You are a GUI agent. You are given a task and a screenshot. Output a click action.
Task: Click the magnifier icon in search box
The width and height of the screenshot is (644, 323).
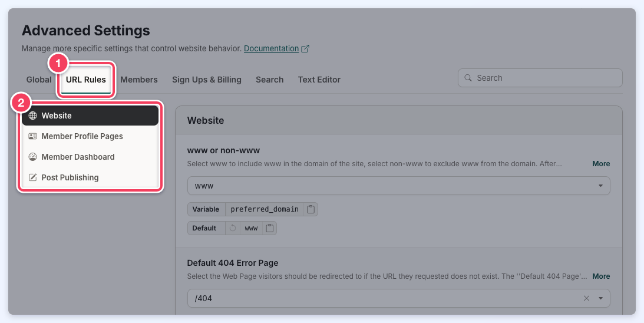coord(468,78)
